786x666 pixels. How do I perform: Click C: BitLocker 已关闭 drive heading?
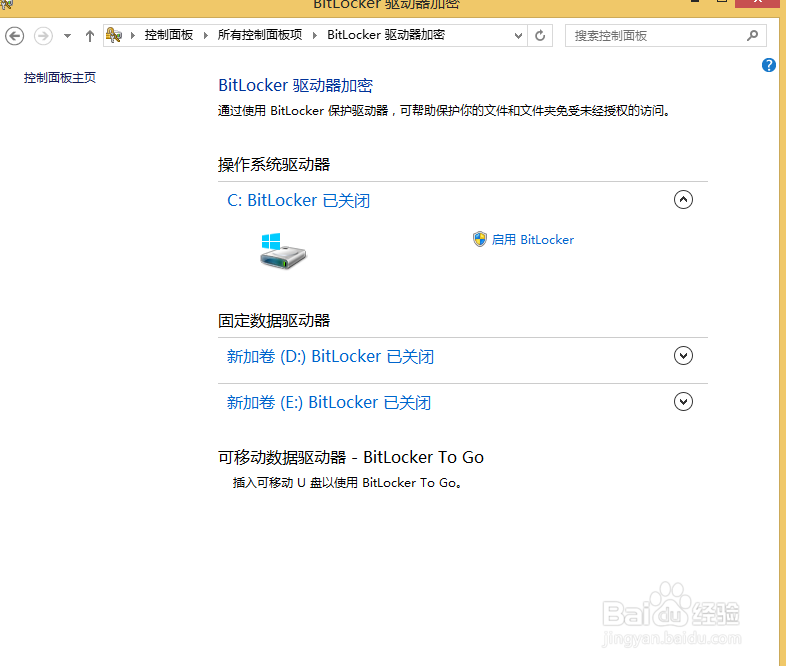point(298,200)
